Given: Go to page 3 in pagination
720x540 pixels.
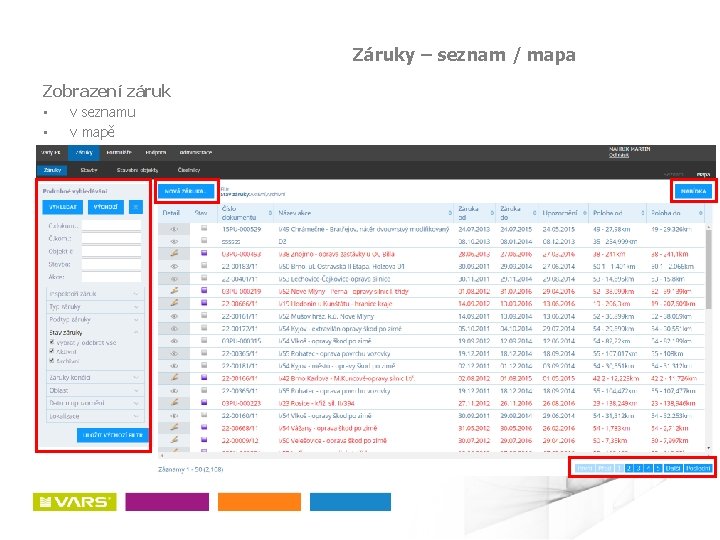Looking at the screenshot, I should 638,468.
